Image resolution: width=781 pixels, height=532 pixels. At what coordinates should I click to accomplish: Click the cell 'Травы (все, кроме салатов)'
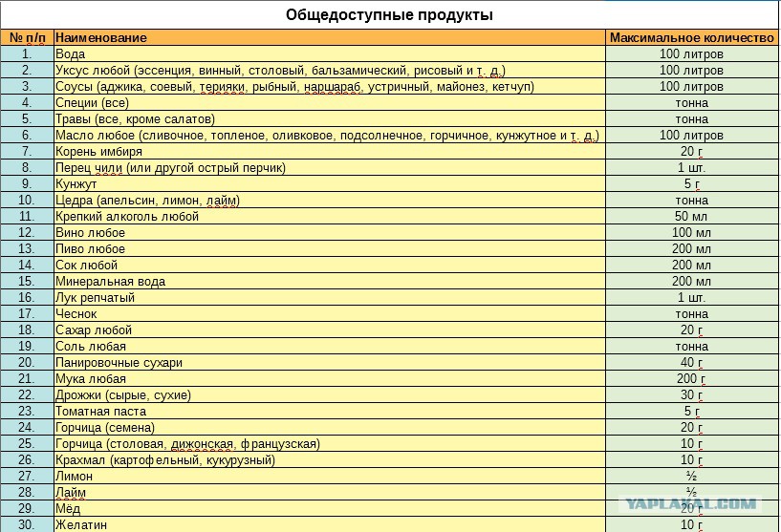coord(330,119)
